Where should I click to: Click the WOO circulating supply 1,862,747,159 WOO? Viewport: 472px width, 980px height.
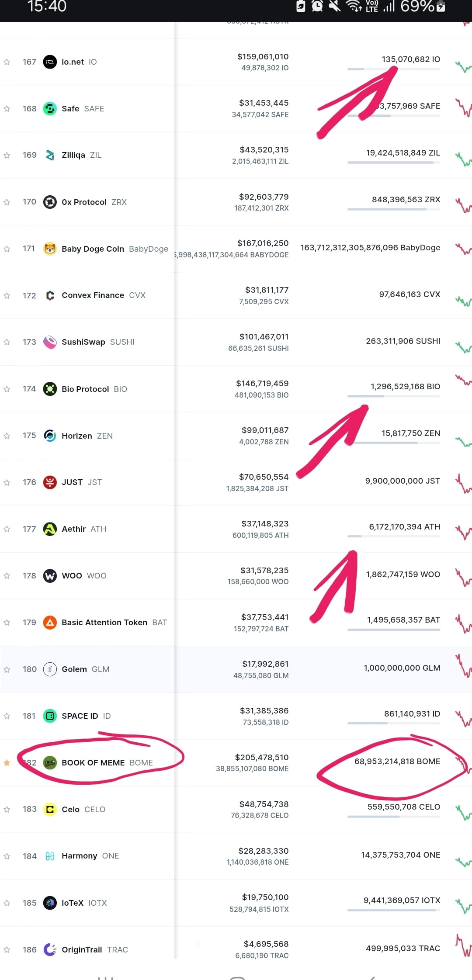[x=403, y=574]
